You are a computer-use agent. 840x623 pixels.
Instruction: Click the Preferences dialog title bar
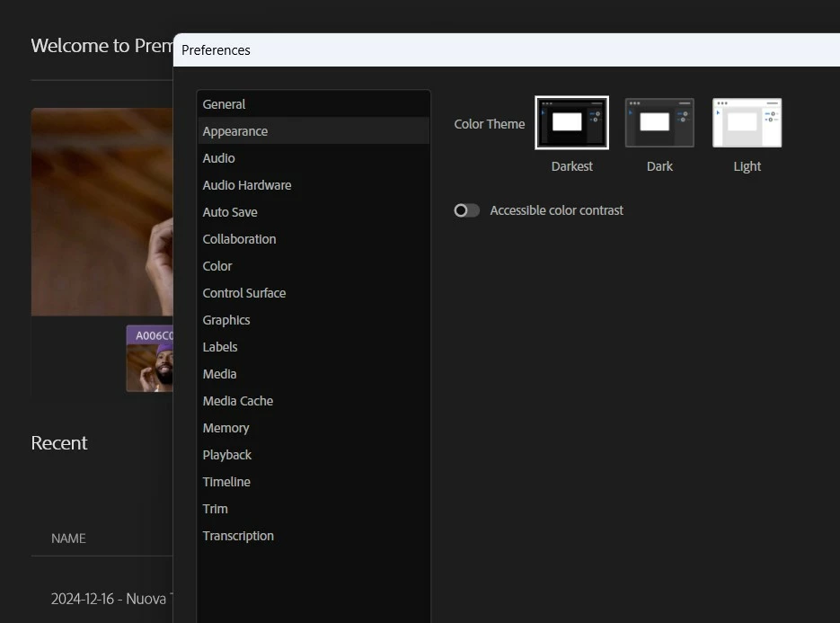point(507,49)
